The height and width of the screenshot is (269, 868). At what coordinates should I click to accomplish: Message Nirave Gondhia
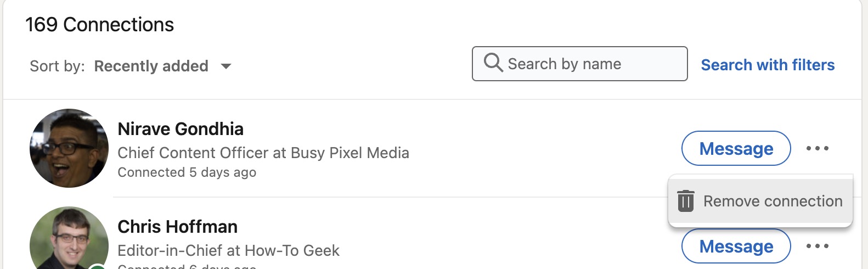(x=736, y=148)
